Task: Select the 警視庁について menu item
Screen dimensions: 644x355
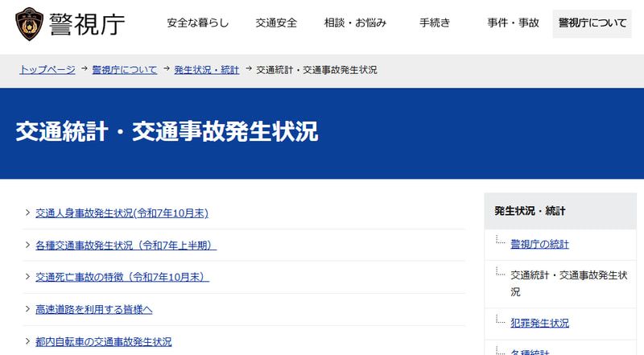Action: pos(592,23)
